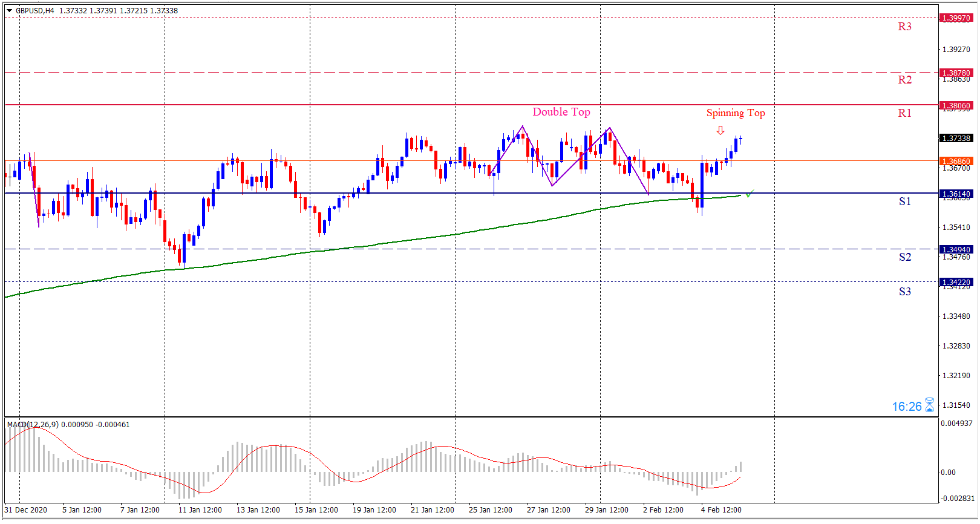Select the Spinning Top text label
The image size is (980, 524).
(x=735, y=113)
